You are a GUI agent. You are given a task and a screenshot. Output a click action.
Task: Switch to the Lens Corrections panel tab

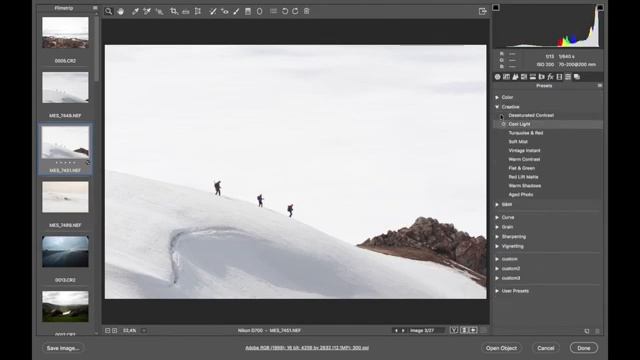coord(542,77)
